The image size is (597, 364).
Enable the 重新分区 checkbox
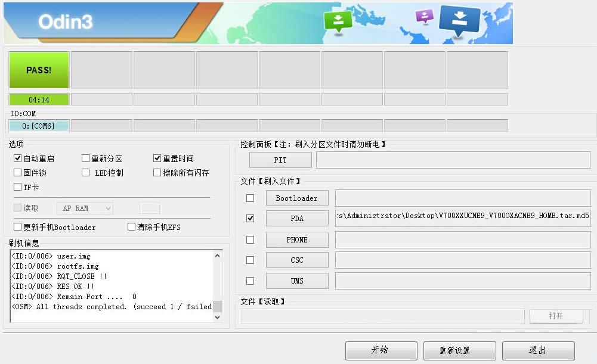coord(86,158)
